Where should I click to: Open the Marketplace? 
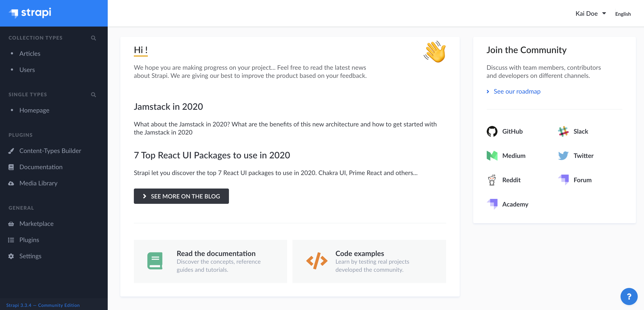click(36, 223)
